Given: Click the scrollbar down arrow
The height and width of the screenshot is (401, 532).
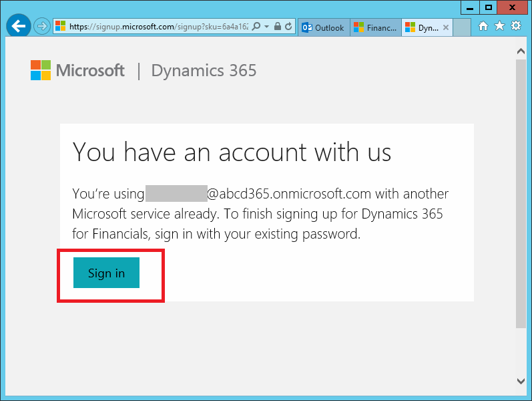Looking at the screenshot, I should click(x=521, y=381).
